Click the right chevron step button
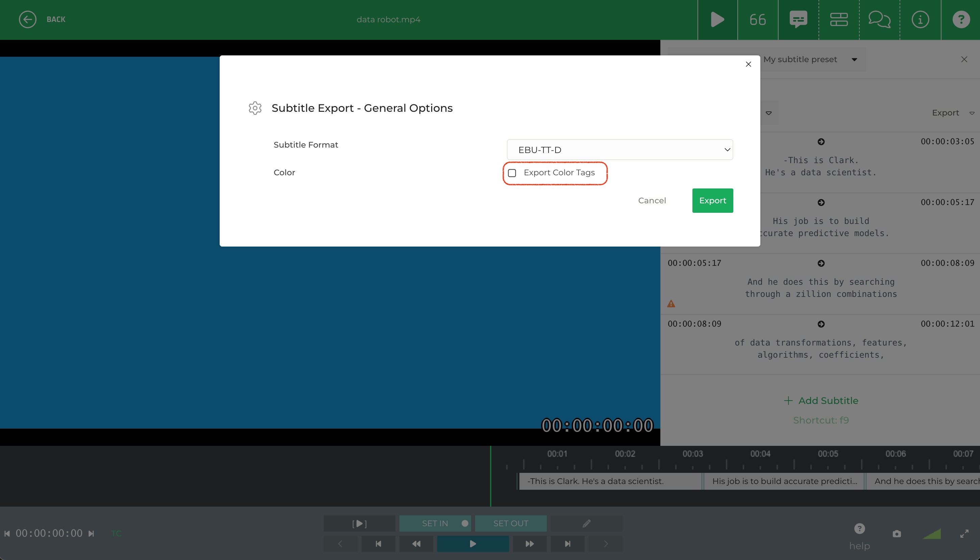 point(606,544)
